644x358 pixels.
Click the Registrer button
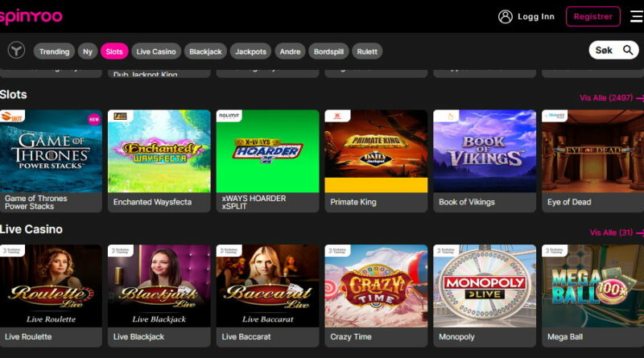pyautogui.click(x=593, y=17)
